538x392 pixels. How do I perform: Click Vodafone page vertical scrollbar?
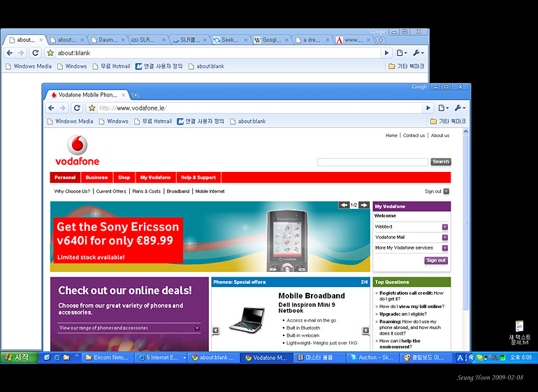click(x=465, y=223)
